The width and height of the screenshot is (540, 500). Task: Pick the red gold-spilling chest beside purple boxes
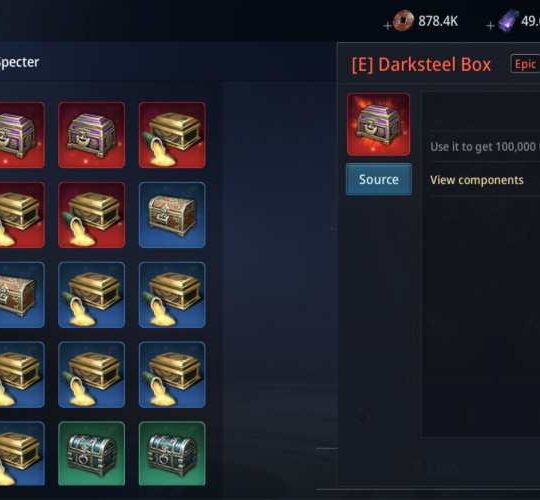click(x=172, y=135)
